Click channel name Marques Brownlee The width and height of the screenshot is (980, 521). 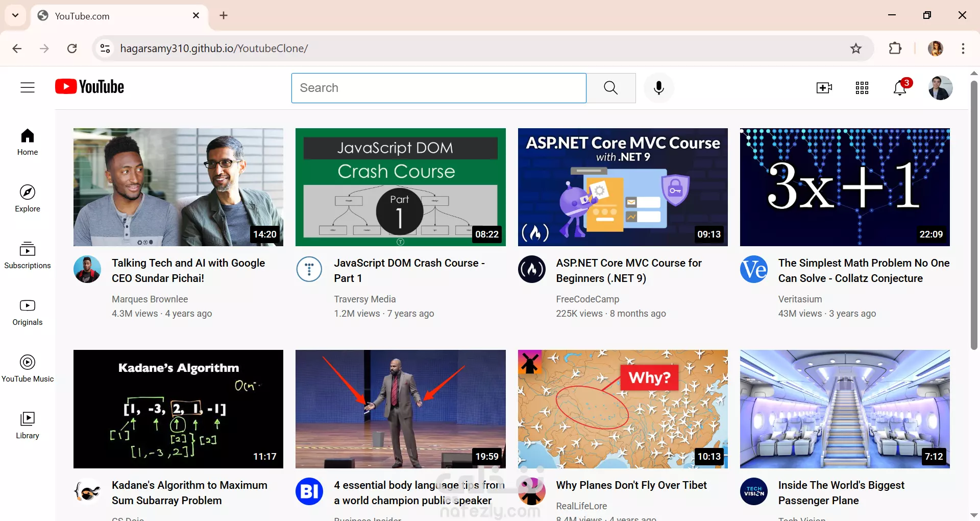150,299
